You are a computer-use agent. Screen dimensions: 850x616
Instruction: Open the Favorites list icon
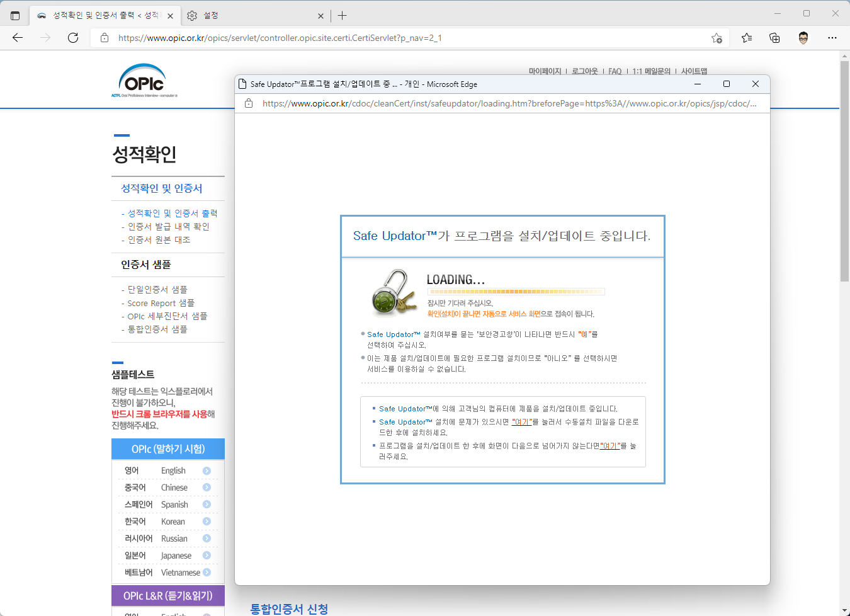point(747,38)
